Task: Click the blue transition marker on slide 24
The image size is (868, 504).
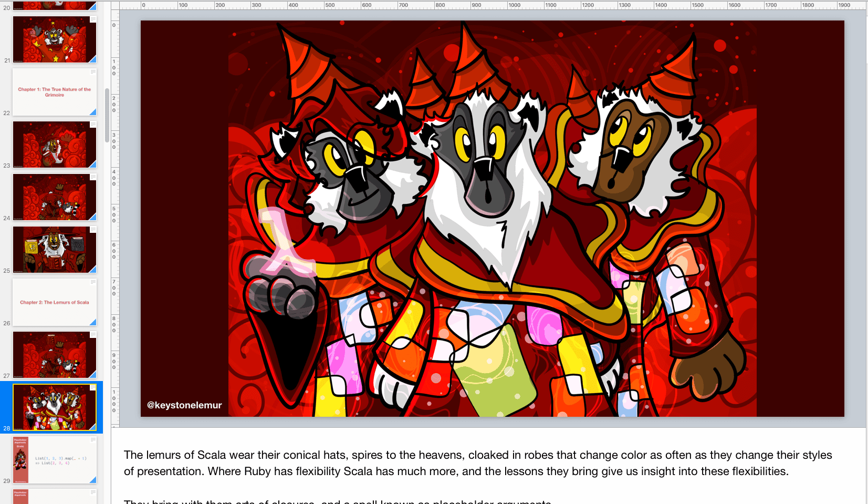Action: point(93,217)
